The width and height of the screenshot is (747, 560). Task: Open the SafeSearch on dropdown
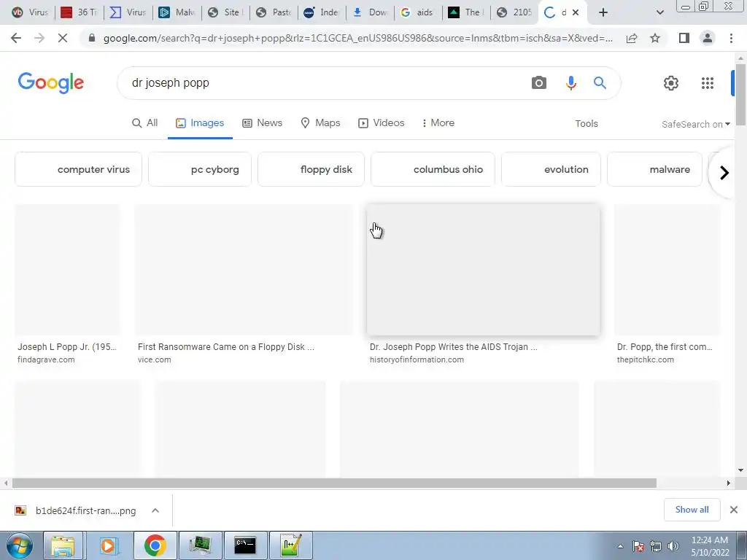[695, 124]
